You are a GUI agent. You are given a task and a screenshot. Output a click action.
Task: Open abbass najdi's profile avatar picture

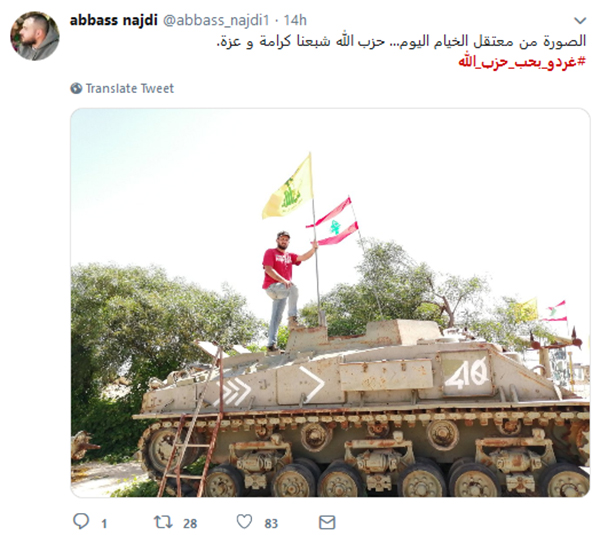click(35, 36)
